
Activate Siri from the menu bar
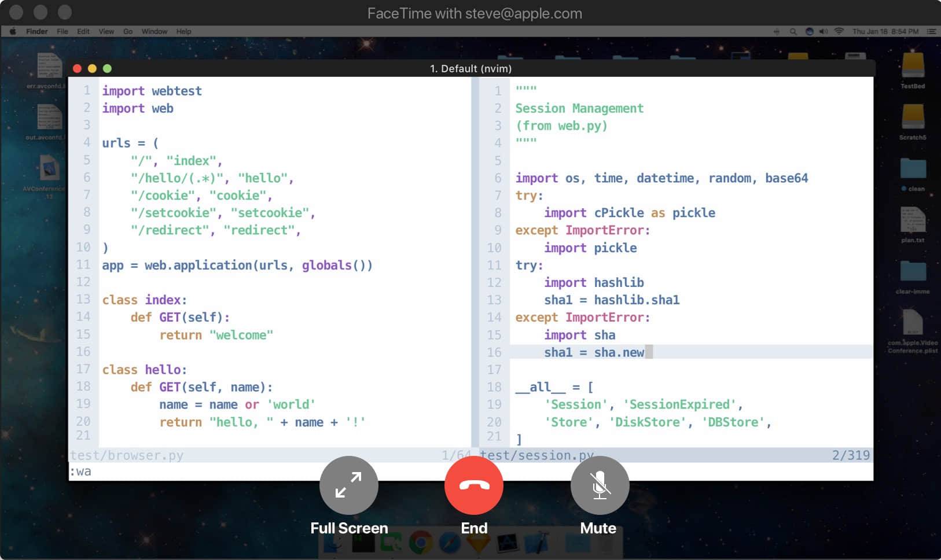pyautogui.click(x=809, y=31)
